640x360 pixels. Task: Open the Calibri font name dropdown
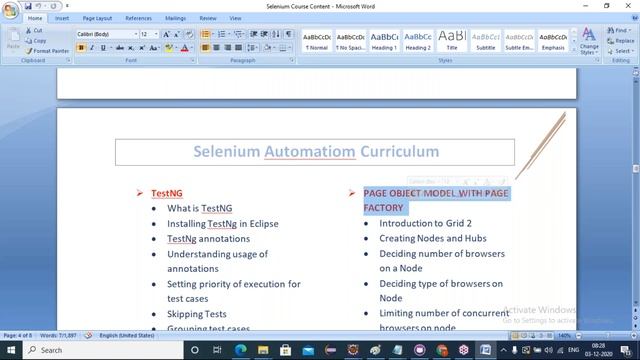point(136,34)
